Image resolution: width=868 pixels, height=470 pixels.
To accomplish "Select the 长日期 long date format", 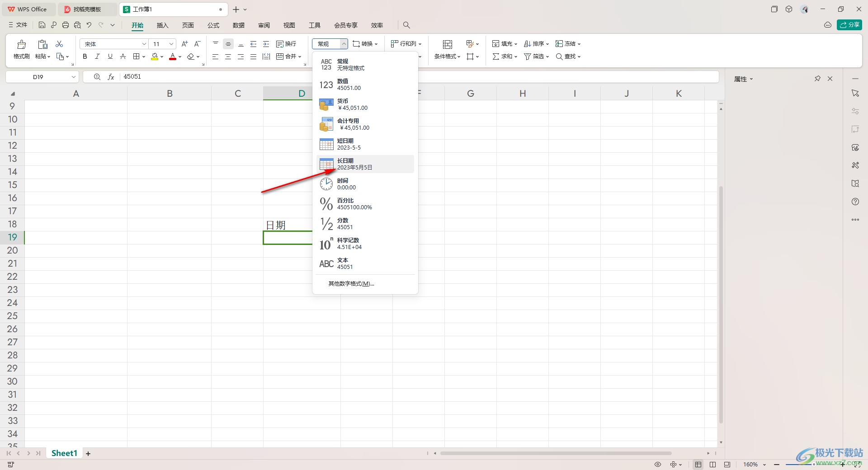I will pyautogui.click(x=365, y=164).
